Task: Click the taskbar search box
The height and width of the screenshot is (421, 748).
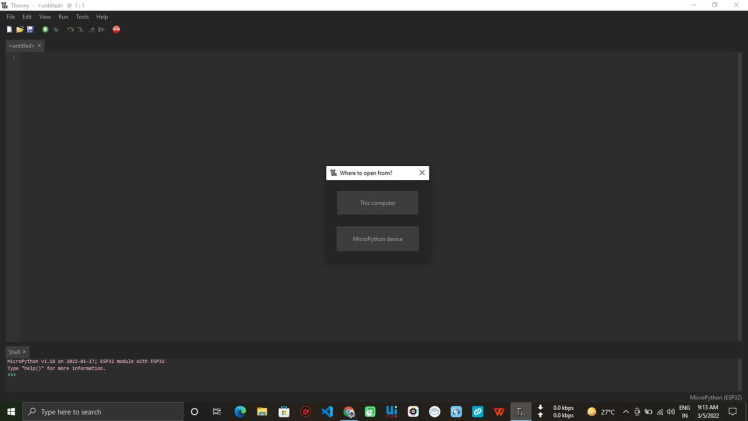Action: tap(103, 411)
